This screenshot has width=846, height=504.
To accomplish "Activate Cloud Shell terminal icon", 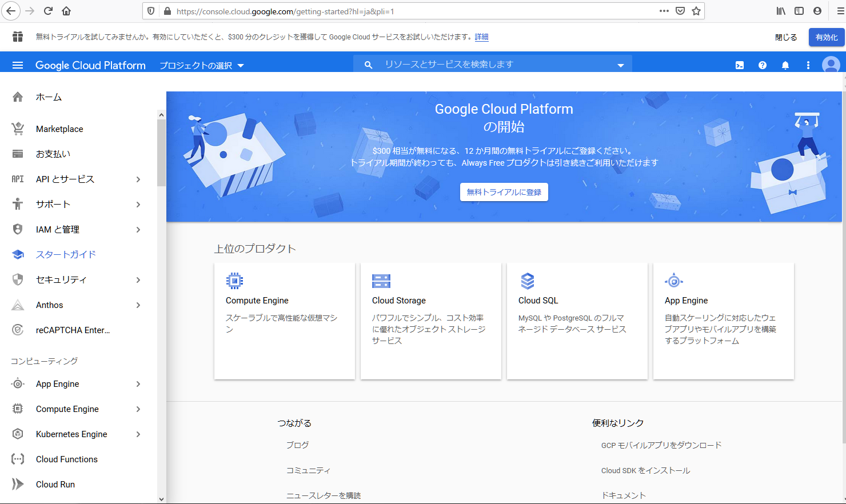I will click(740, 65).
